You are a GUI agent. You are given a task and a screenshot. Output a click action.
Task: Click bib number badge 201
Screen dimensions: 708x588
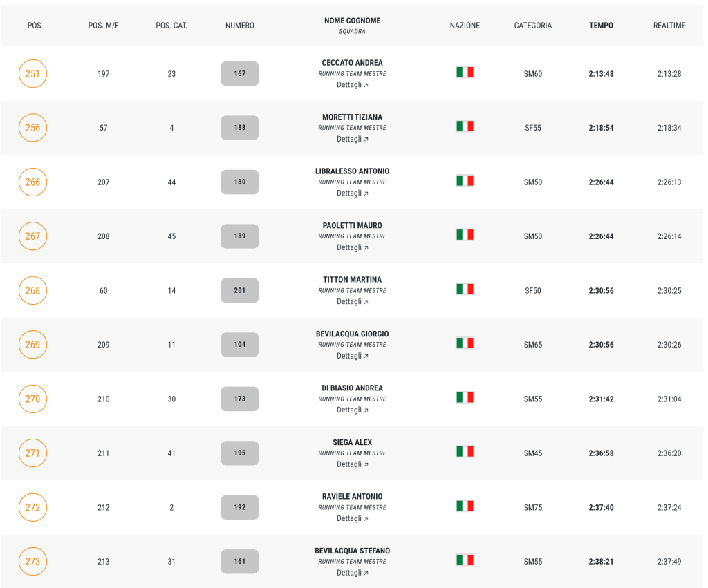point(239,290)
